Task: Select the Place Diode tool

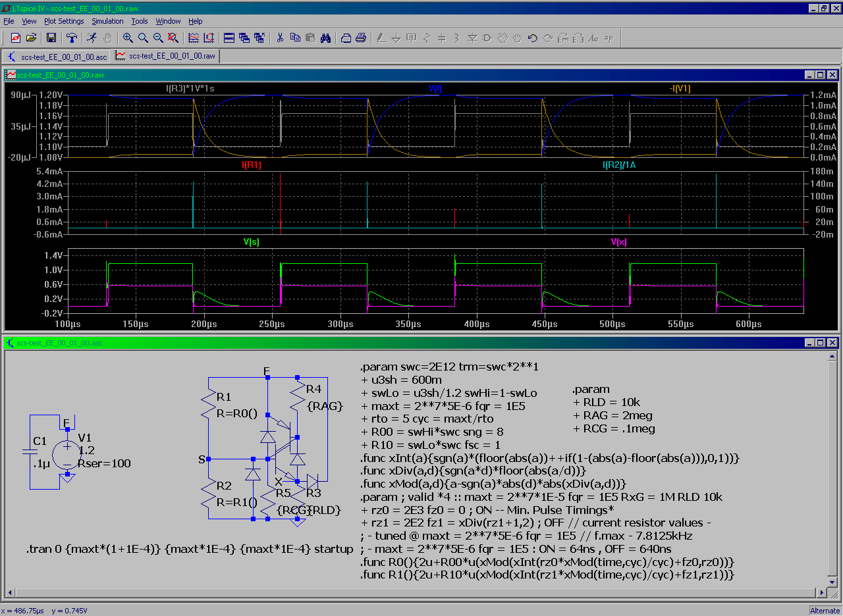Action: (x=472, y=38)
